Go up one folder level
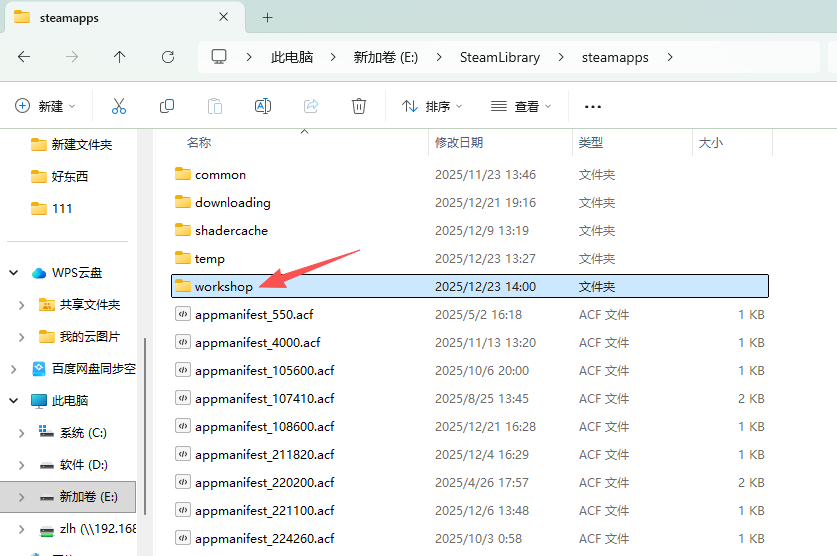Viewport: 837px width, 556px height. 120,57
